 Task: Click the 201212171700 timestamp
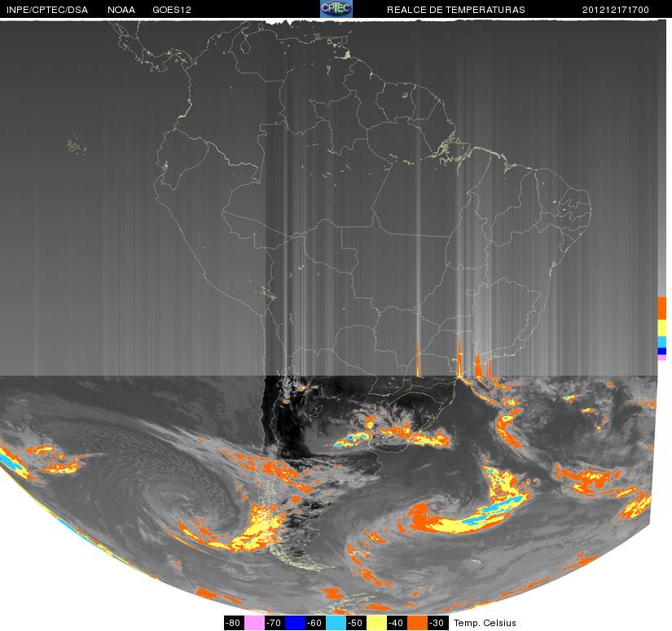(616, 10)
